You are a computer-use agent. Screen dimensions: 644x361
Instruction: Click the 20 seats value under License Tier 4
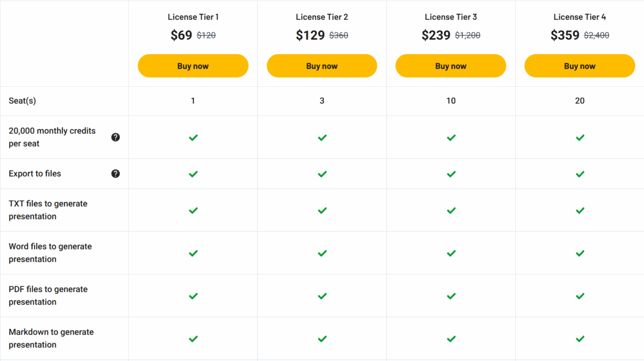pos(580,100)
